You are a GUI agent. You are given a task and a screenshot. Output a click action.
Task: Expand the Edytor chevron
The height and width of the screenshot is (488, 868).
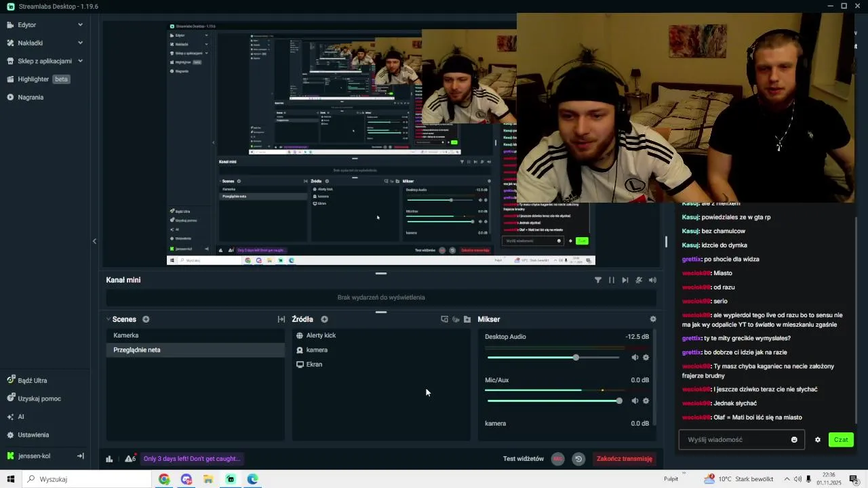[x=80, y=24]
